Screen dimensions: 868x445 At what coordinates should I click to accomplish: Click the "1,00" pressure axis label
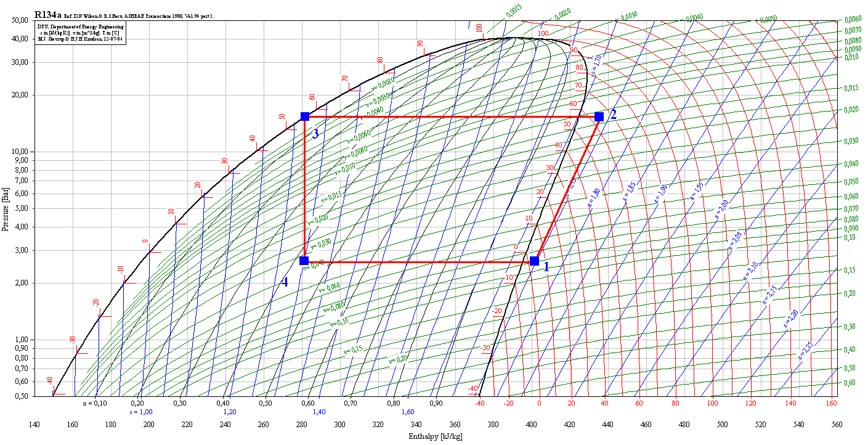pyautogui.click(x=22, y=340)
